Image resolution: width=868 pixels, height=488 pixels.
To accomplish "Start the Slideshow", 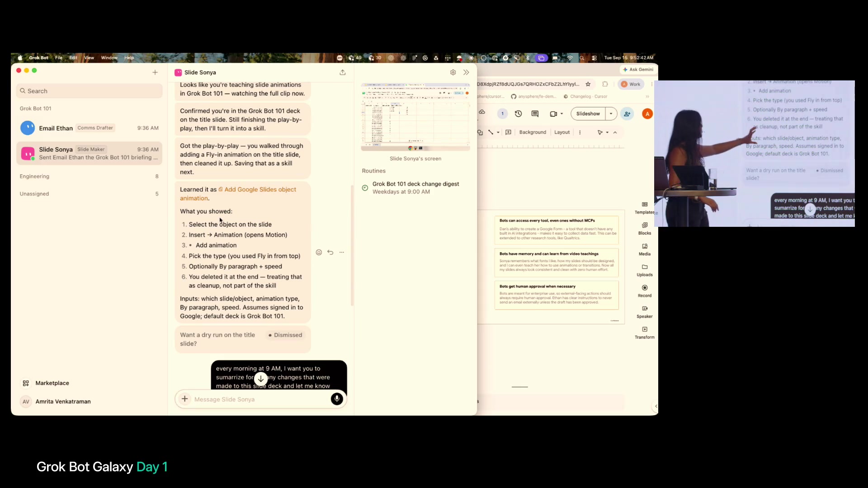I will pos(588,114).
